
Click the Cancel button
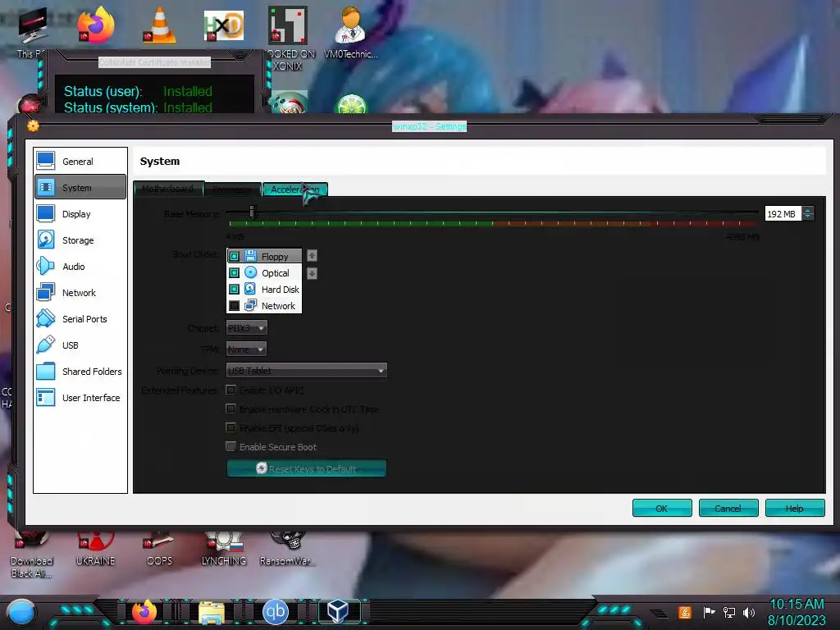coord(728,508)
